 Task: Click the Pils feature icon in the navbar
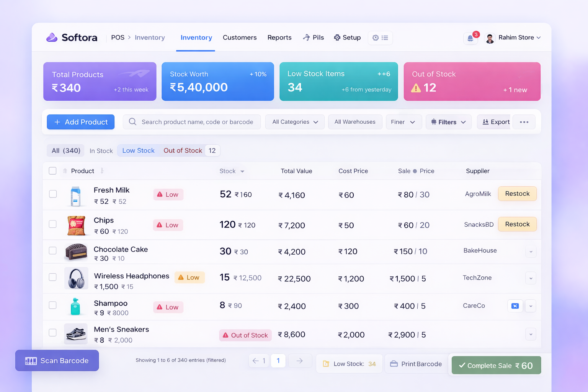[306, 38]
